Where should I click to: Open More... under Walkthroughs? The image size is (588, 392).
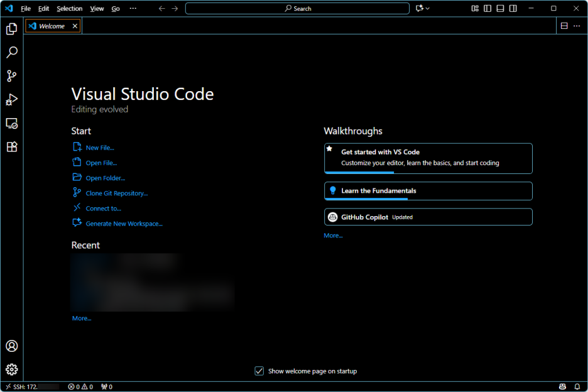334,236
